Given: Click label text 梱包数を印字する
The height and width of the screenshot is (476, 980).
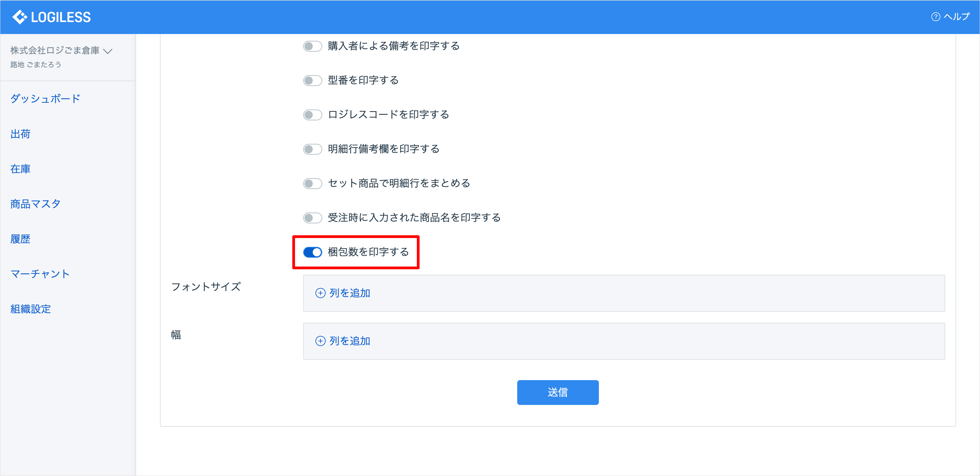Looking at the screenshot, I should point(368,252).
